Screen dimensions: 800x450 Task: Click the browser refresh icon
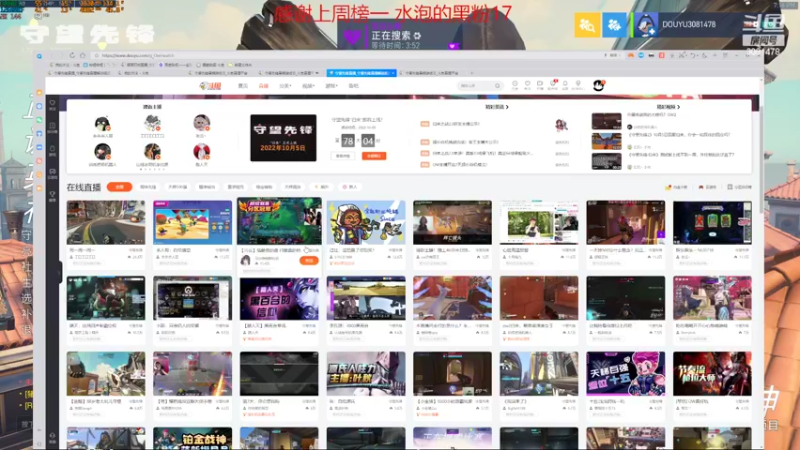[x=72, y=55]
